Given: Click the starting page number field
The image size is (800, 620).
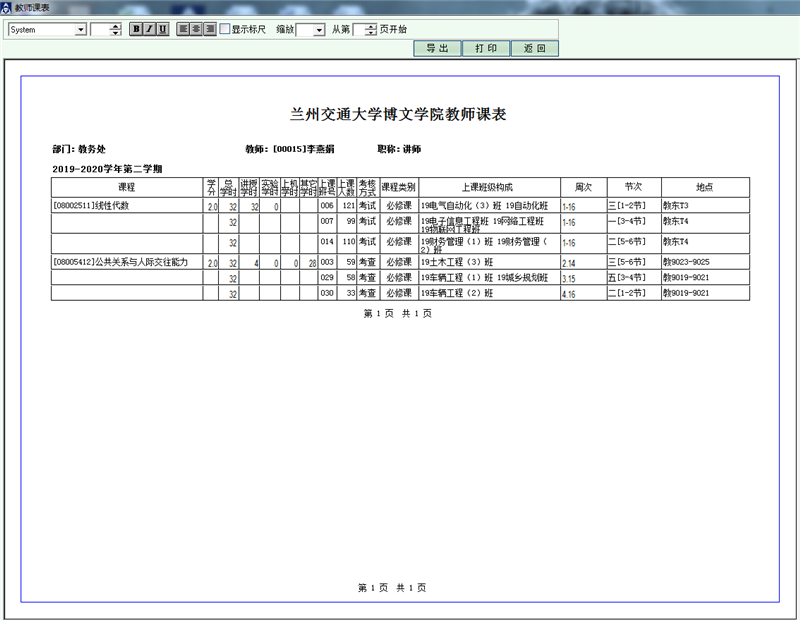Looking at the screenshot, I should coord(359,30).
